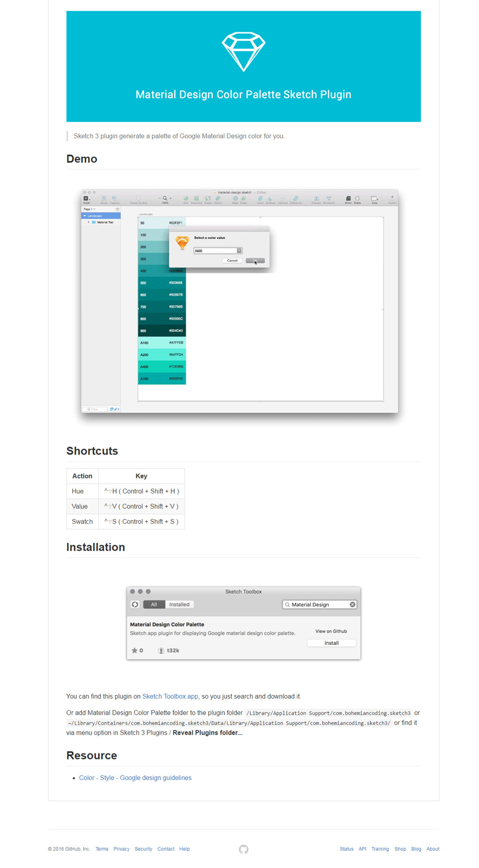This screenshot has width=479, height=868.
Task: Click the Resource heading
Action: pyautogui.click(x=92, y=755)
